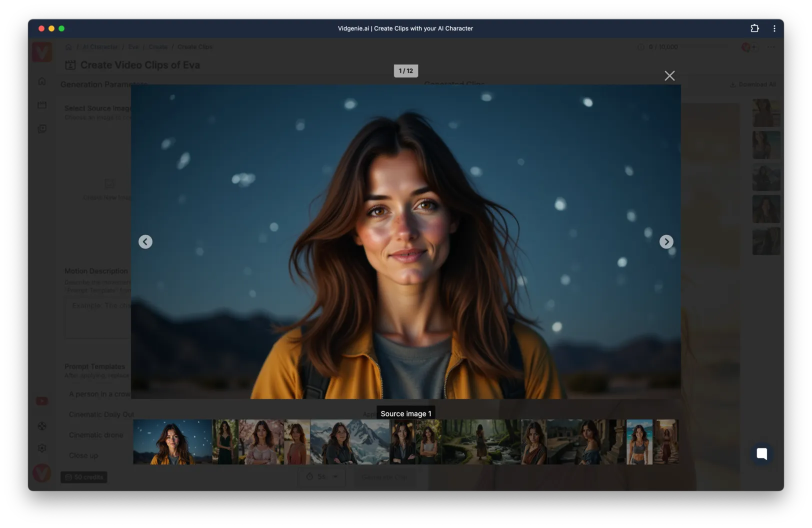Click the user avatar at sidebar bottom
Image resolution: width=812 pixels, height=528 pixels.
coord(42,472)
